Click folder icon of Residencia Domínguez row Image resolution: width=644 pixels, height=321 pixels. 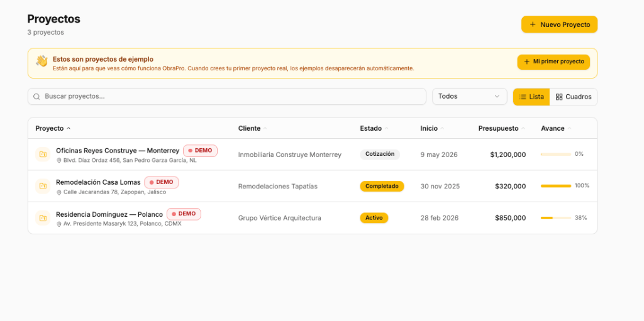[x=43, y=218]
